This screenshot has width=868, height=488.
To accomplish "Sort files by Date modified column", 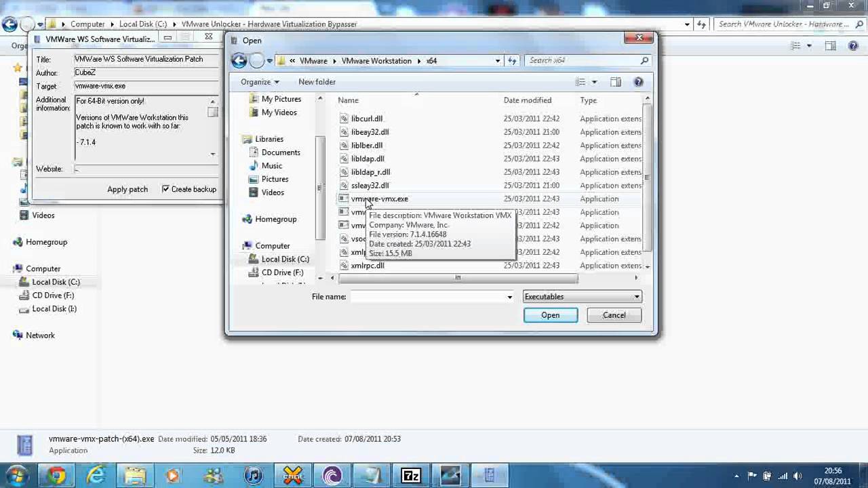I will click(x=528, y=100).
